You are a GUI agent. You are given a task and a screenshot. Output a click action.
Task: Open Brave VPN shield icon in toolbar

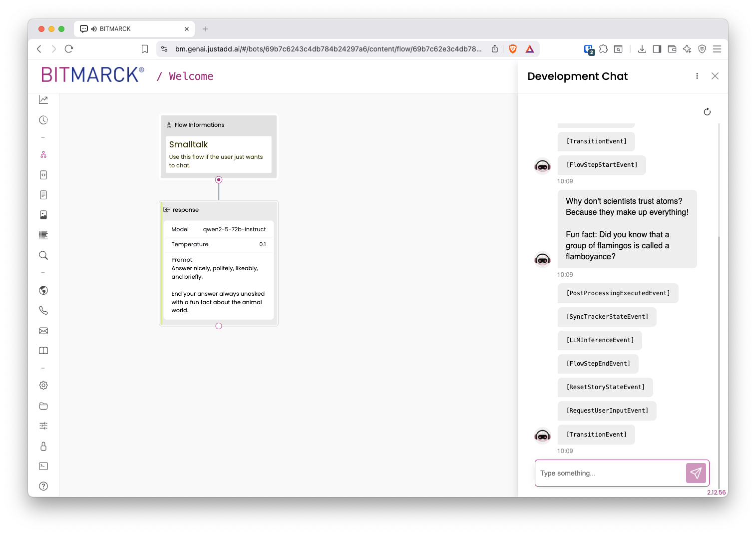point(702,49)
